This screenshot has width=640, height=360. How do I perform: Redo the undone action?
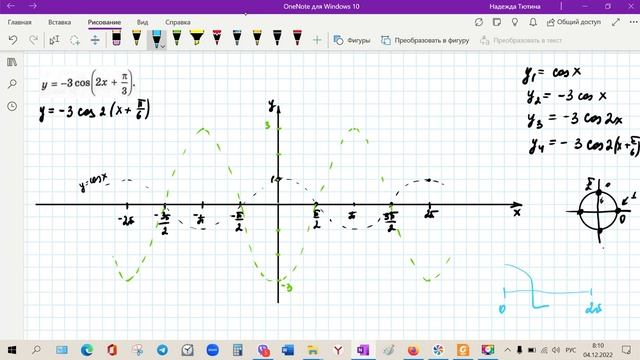(x=33, y=40)
